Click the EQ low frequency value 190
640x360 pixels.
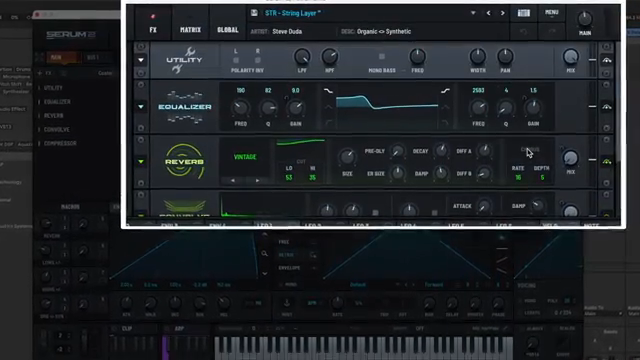[240, 90]
